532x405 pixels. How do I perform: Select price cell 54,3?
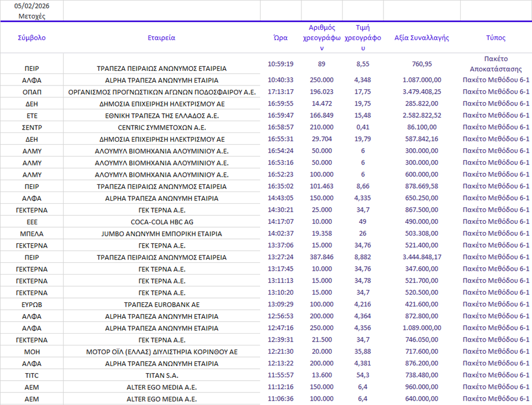tap(363, 375)
